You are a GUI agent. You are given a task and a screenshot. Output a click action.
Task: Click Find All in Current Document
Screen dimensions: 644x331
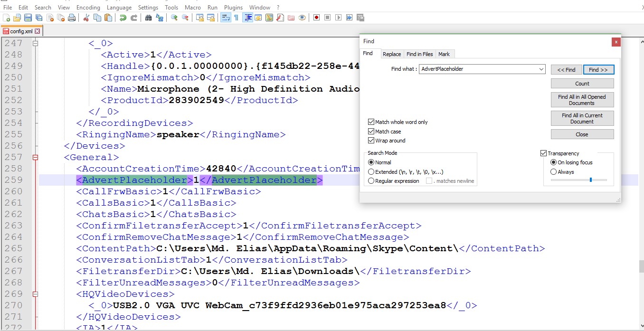[582, 118]
